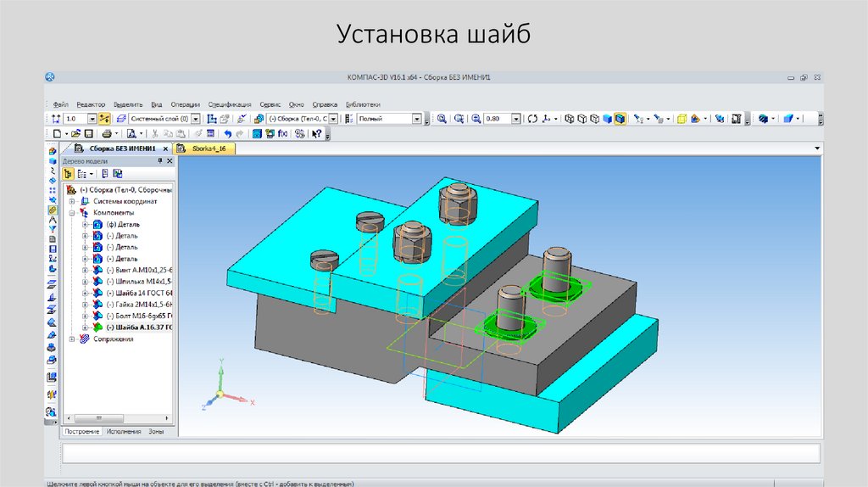The height and width of the screenshot is (487, 868).
Task: Open the Редактор menu
Action: tap(91, 104)
